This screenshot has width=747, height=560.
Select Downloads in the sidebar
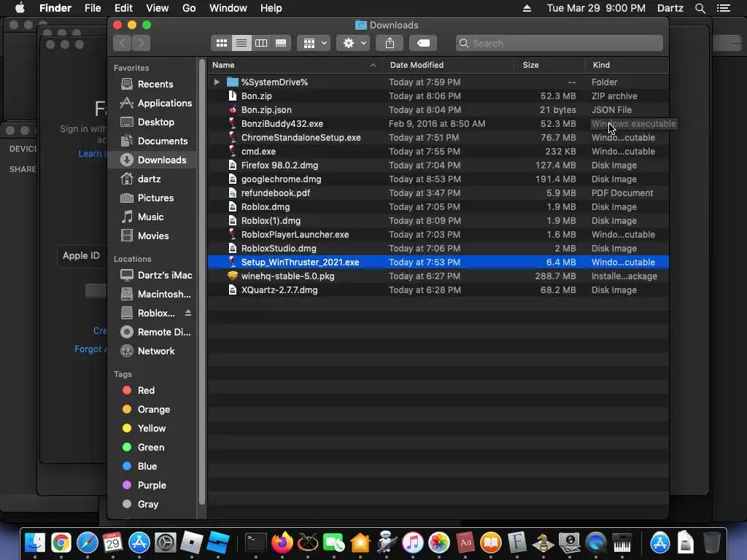[x=153, y=160]
